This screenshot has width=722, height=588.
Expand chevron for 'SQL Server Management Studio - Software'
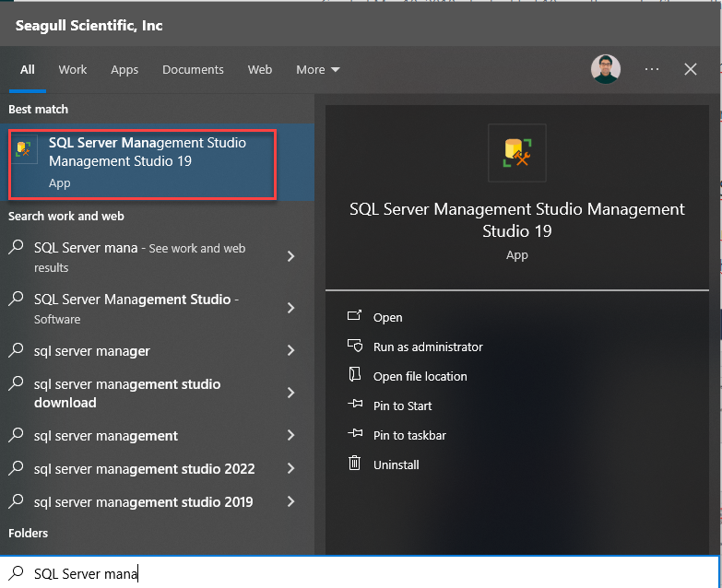click(x=291, y=308)
